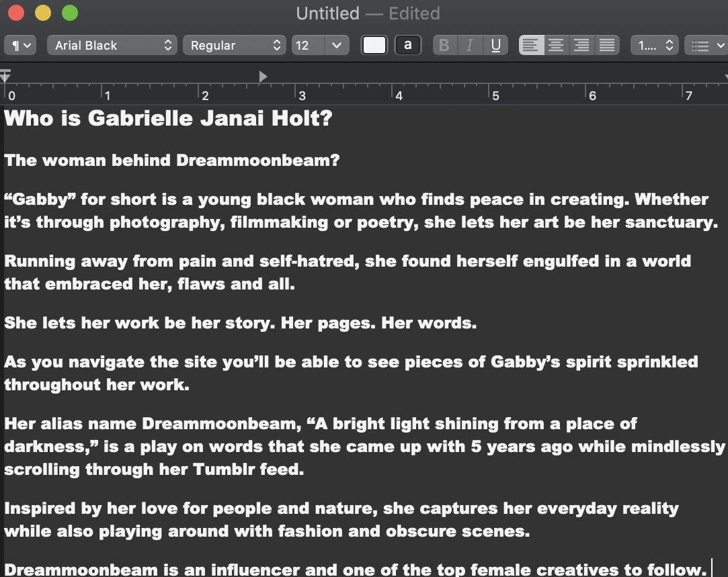Align text to the left
This screenshot has width=728, height=577.
pyautogui.click(x=531, y=45)
